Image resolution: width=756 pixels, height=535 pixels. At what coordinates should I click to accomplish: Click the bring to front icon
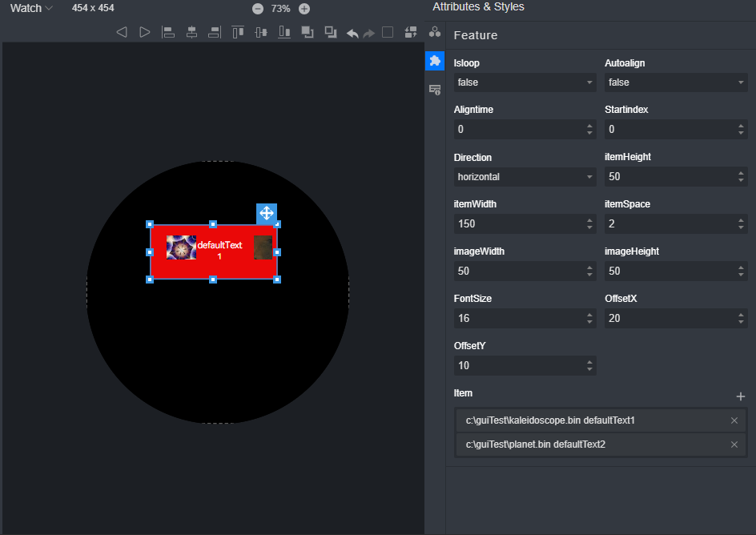[308, 32]
